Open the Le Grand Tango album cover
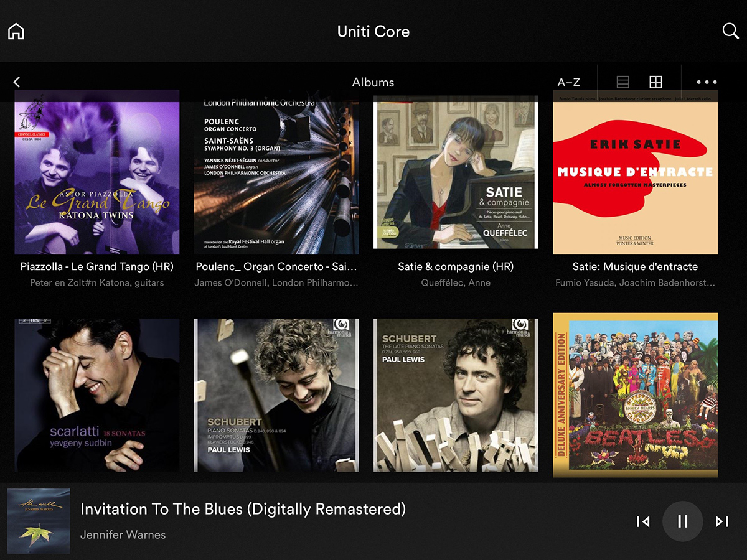This screenshot has width=747, height=560. [x=97, y=172]
